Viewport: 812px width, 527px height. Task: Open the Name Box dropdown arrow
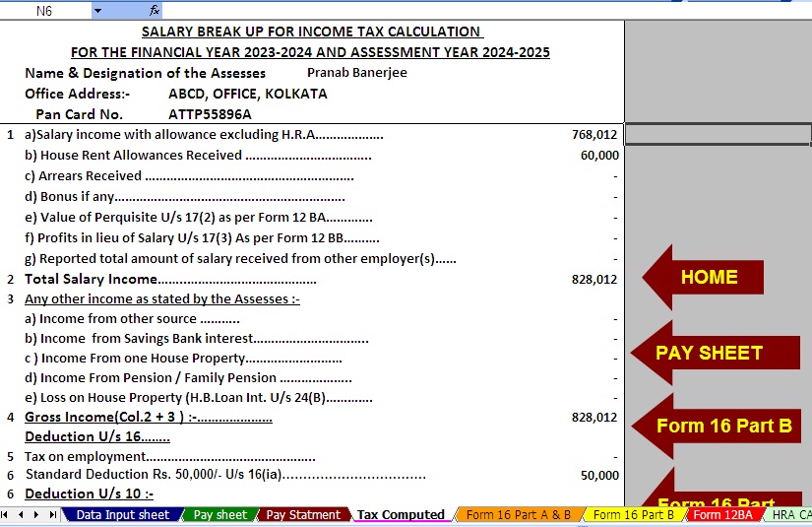(x=97, y=11)
